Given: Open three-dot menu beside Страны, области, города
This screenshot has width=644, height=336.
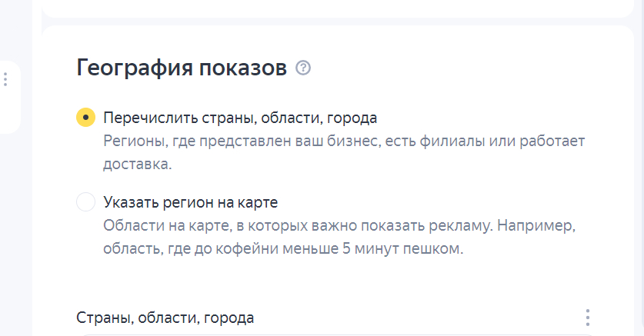Looking at the screenshot, I should [587, 318].
